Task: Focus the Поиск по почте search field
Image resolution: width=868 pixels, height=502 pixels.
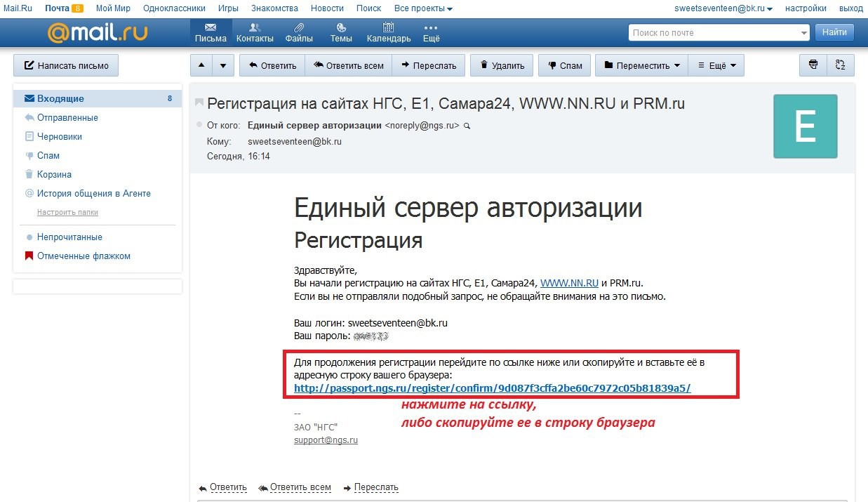Action: pyautogui.click(x=713, y=32)
